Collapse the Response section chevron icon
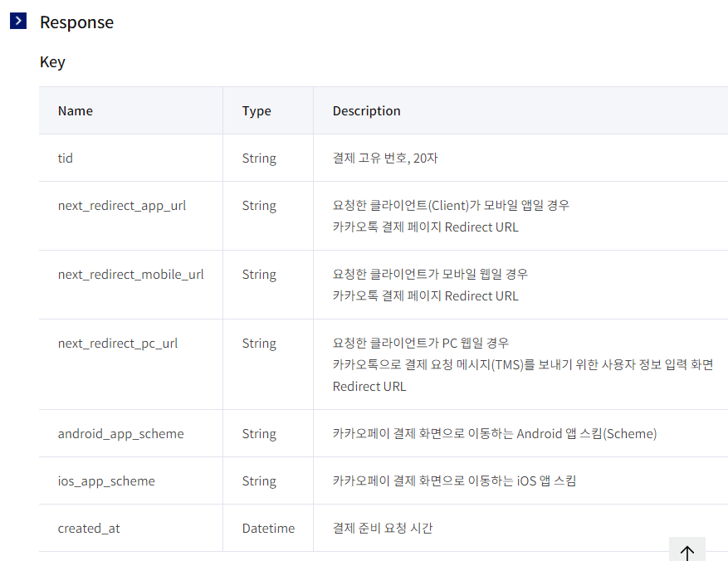This screenshot has width=728, height=561. pyautogui.click(x=18, y=21)
